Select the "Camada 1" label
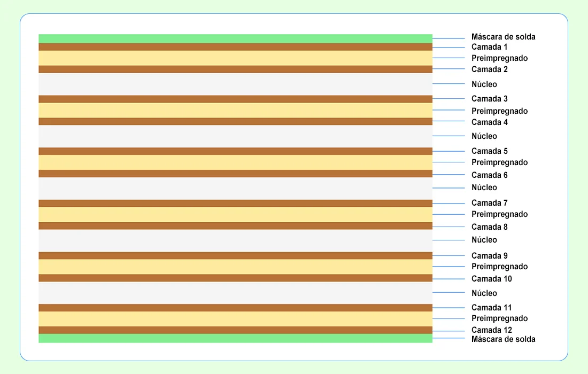 pos(489,47)
